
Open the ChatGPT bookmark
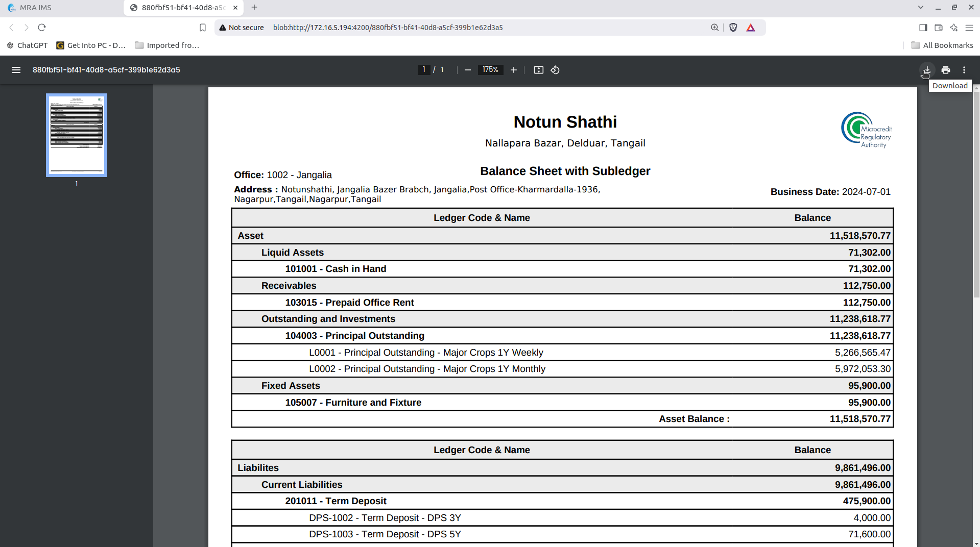click(x=28, y=45)
